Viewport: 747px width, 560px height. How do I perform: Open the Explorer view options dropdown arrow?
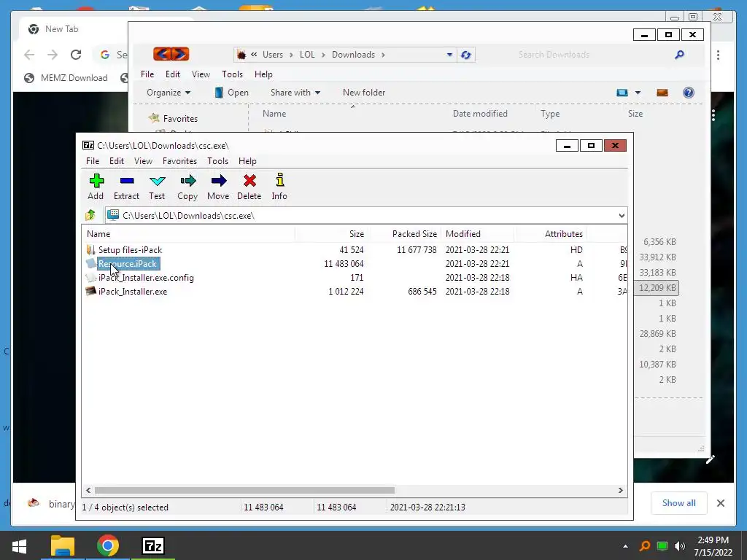[x=638, y=93]
